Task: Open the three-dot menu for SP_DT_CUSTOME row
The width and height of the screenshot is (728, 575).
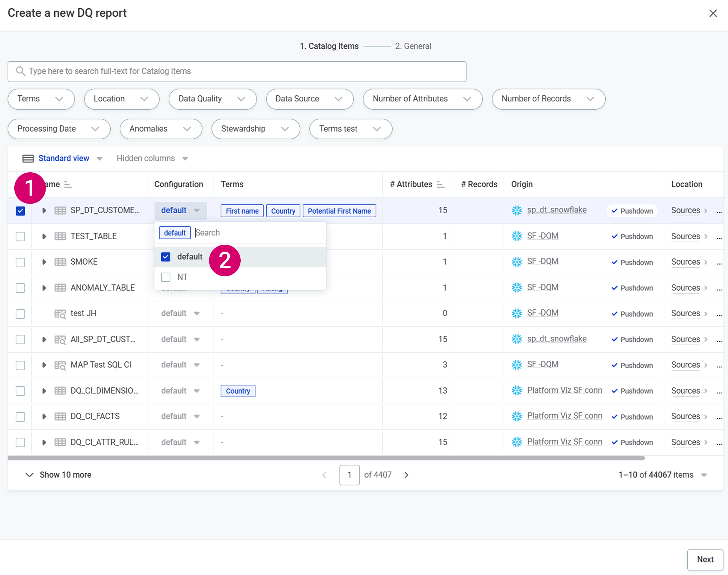Action: pyautogui.click(x=719, y=211)
